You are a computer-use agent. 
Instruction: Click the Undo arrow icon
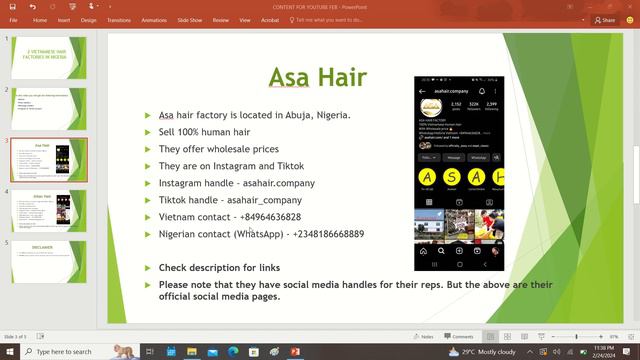click(x=33, y=7)
